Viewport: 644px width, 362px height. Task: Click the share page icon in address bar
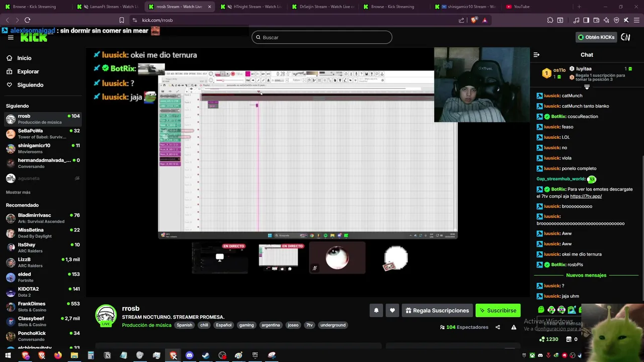pos(461,20)
